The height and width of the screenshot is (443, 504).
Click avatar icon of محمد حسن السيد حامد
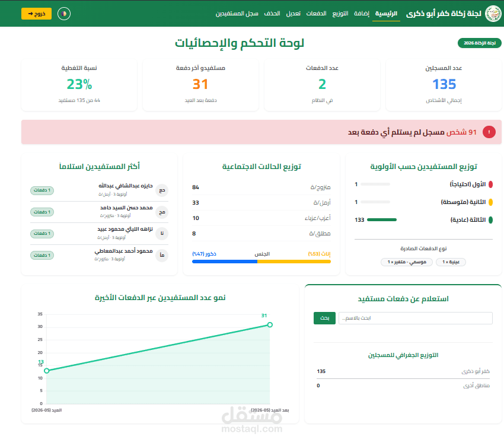coord(162,212)
